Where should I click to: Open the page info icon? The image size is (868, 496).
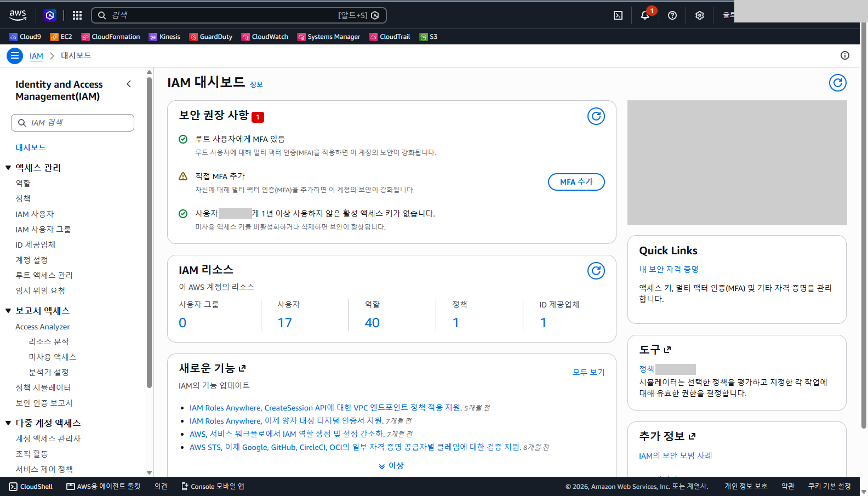pos(845,55)
